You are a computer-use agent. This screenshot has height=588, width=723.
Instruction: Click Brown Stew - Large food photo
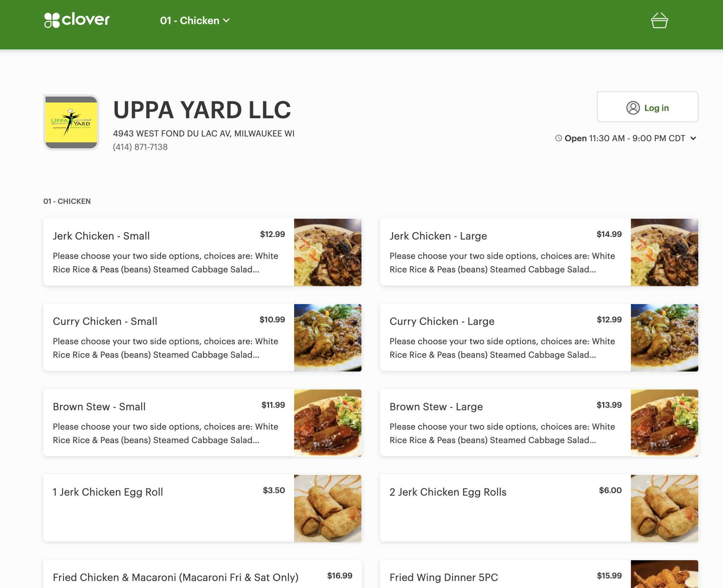click(x=664, y=423)
